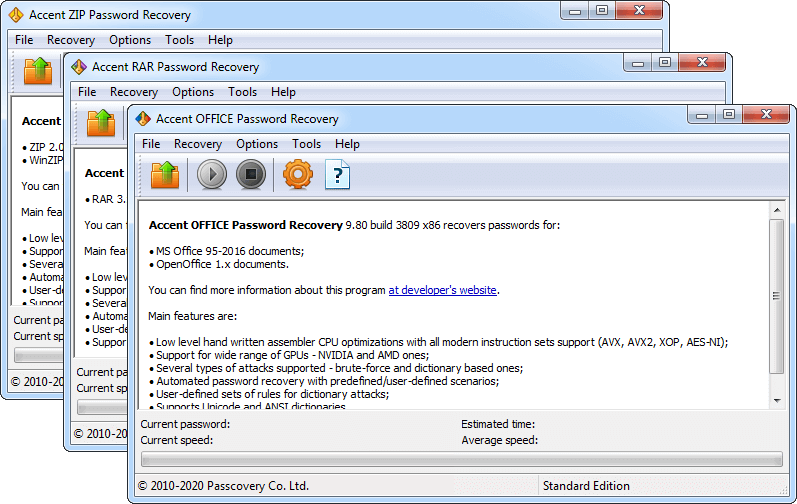Screen dimensions: 797x504
Task: Open File menu in OFFICE Password Recovery
Action: 151,144
